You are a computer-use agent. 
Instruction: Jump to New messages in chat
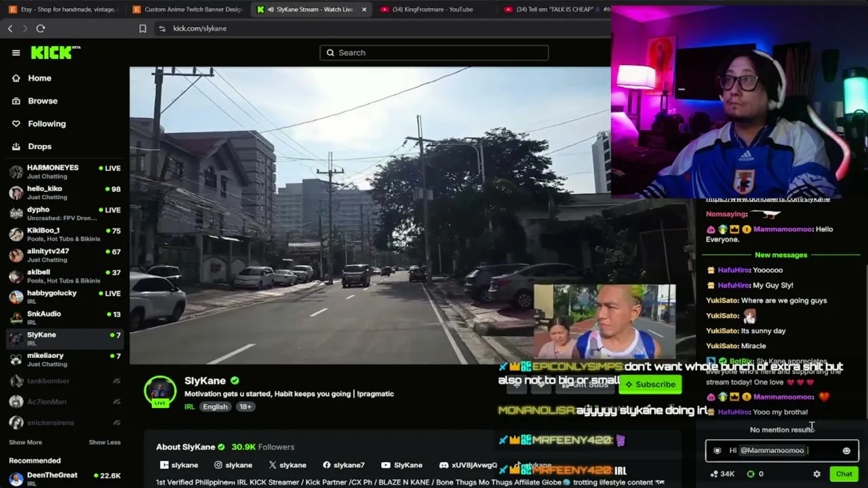point(781,255)
